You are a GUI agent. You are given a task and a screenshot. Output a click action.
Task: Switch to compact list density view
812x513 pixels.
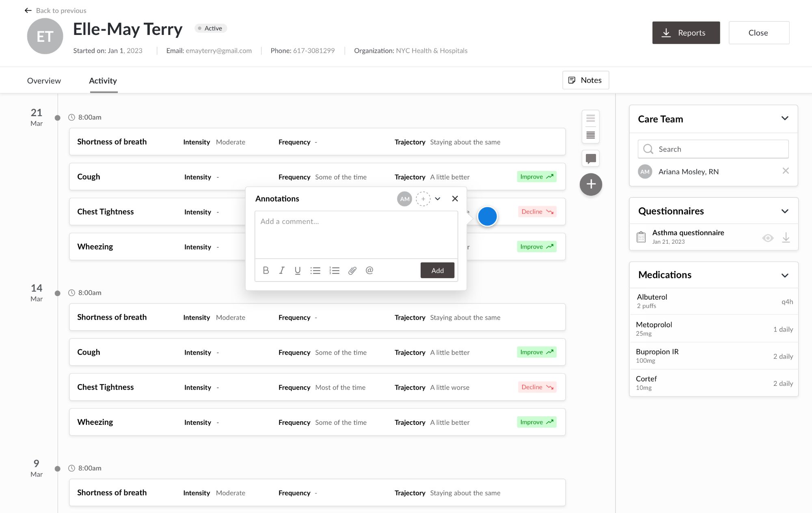(x=591, y=118)
